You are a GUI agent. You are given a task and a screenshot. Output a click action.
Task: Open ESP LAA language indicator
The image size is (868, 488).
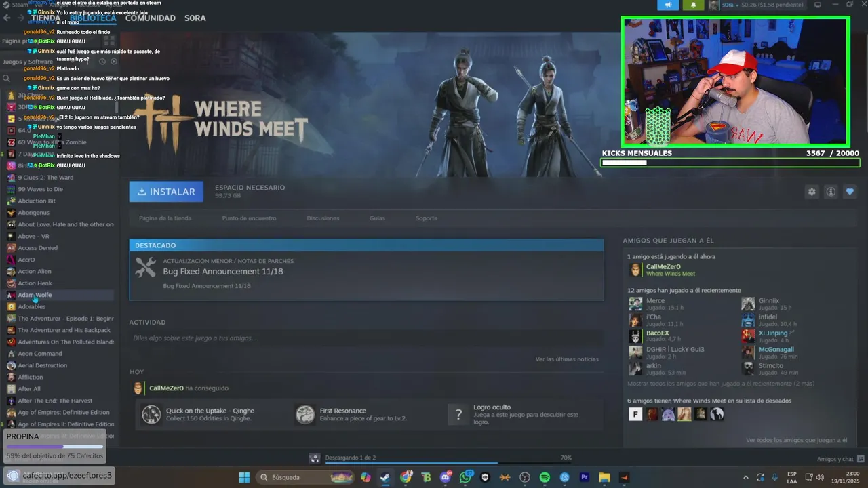[x=792, y=477]
